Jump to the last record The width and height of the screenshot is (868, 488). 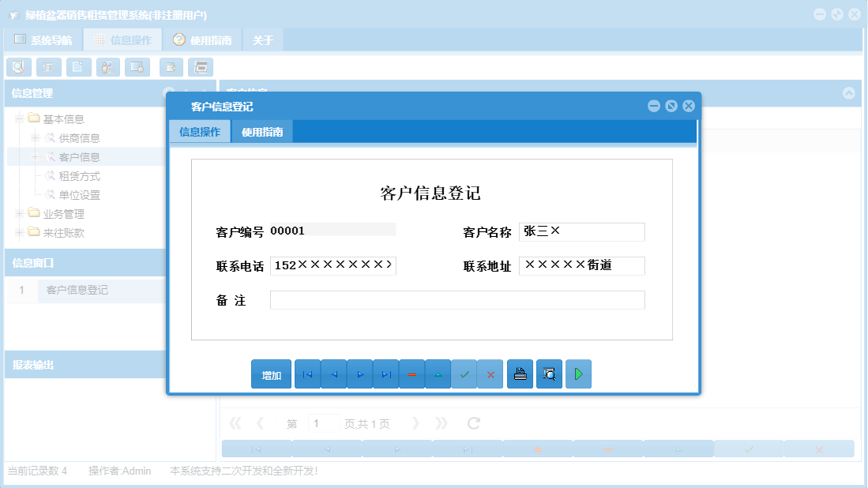coord(385,374)
